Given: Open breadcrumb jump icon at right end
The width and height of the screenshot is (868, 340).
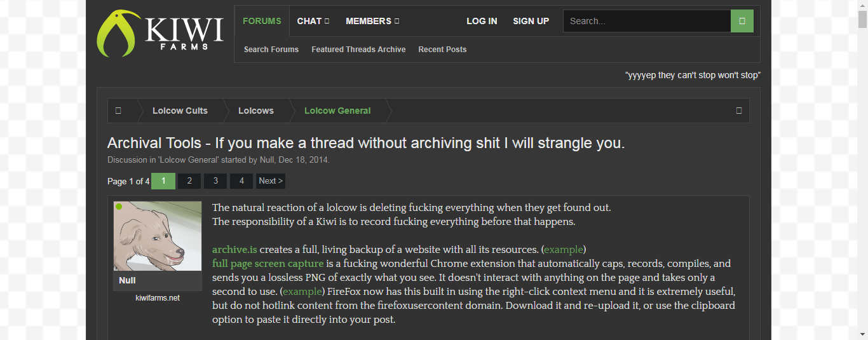Looking at the screenshot, I should [x=739, y=111].
